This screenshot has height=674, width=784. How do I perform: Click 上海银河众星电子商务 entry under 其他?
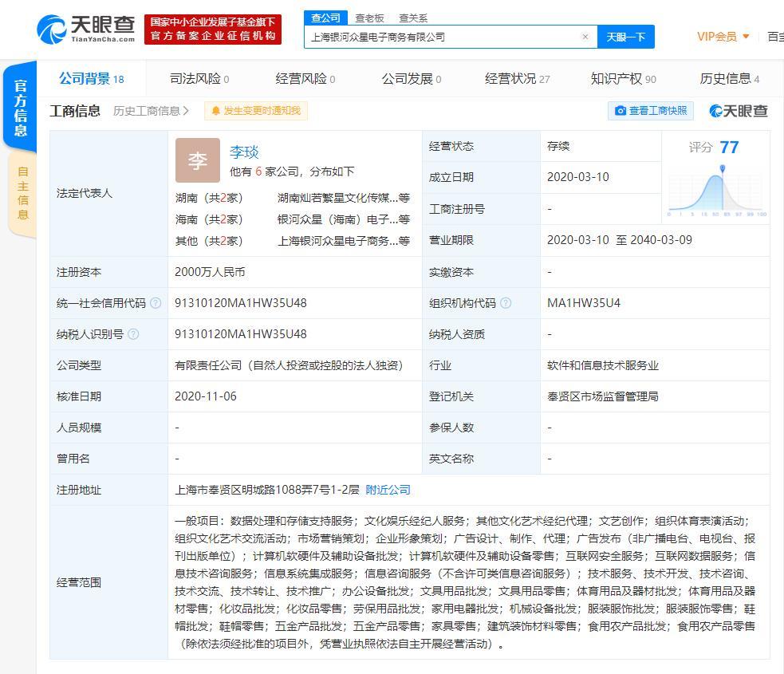point(344,241)
